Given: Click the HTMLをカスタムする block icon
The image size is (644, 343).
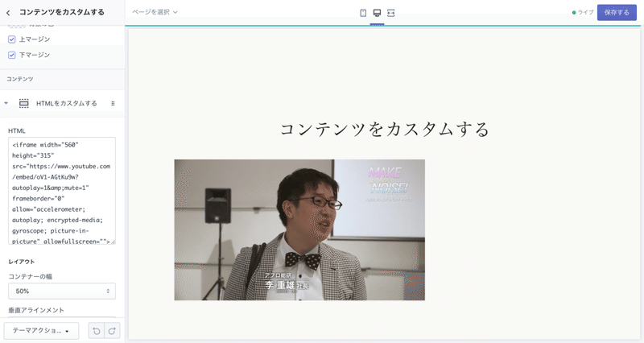Looking at the screenshot, I should [24, 103].
